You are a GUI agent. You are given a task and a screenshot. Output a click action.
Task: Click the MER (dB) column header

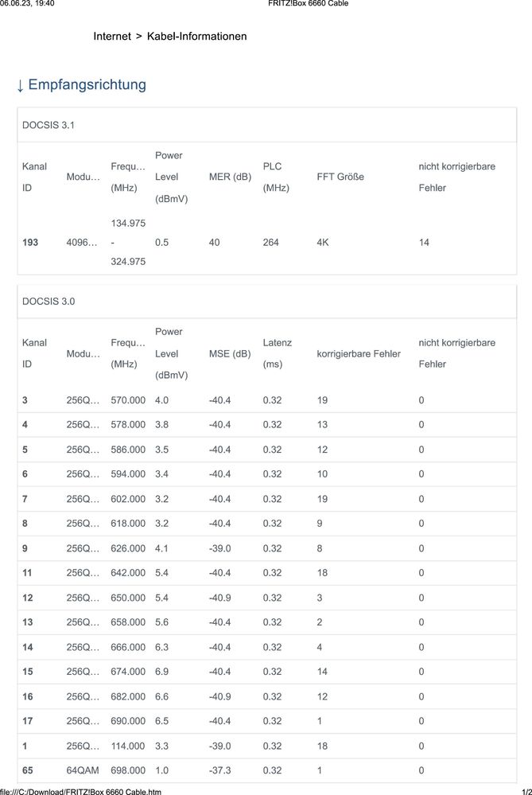click(230, 177)
